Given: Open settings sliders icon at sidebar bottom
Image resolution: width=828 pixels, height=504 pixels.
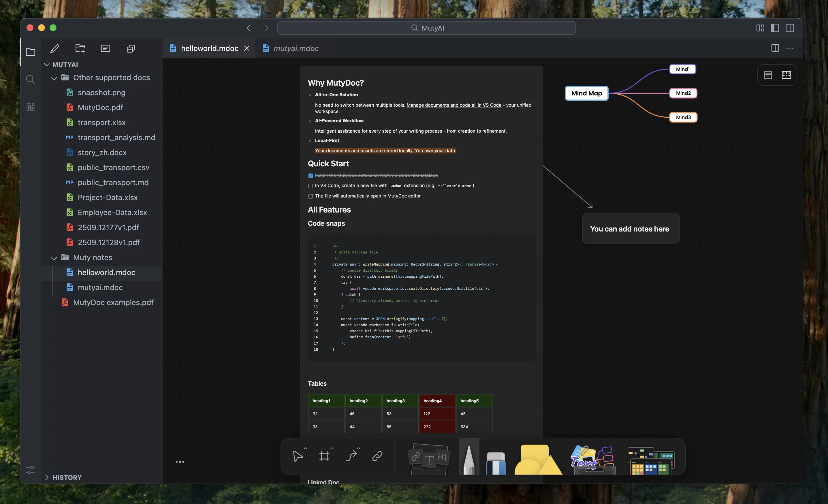Looking at the screenshot, I should click(31, 470).
